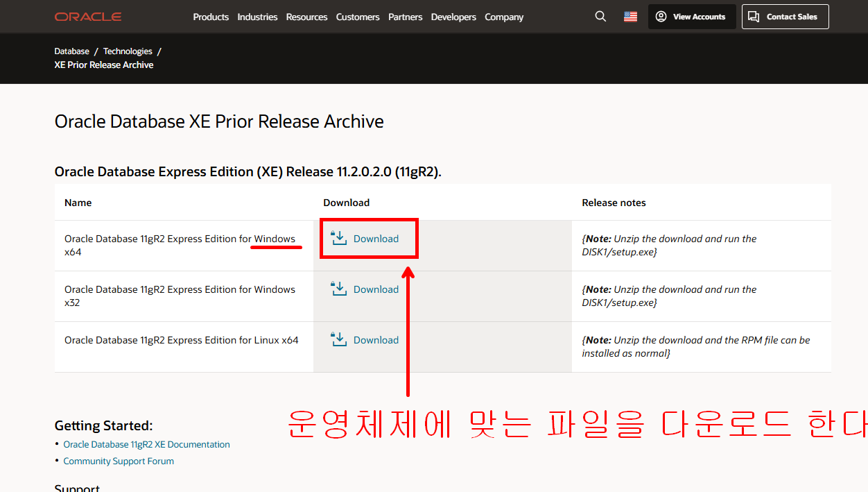Screen dimensions: 868x492
Task: Click the download icon for Windows x64
Action: [x=338, y=238]
